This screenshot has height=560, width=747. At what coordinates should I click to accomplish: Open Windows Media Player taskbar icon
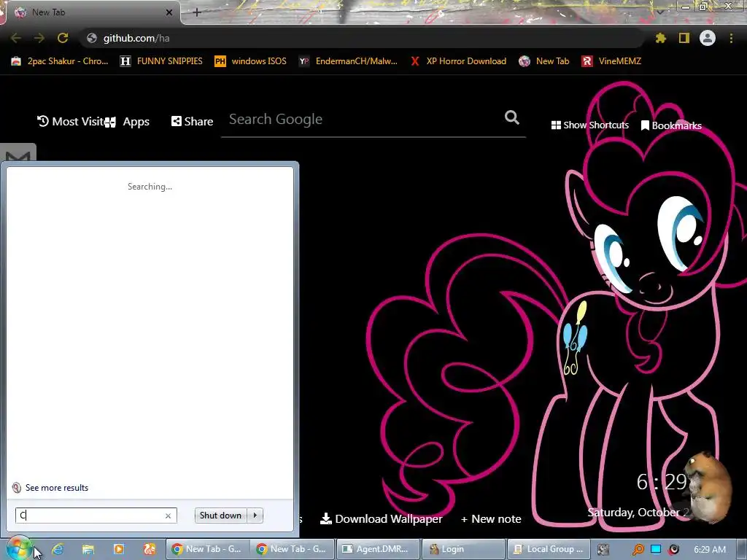[x=119, y=549]
